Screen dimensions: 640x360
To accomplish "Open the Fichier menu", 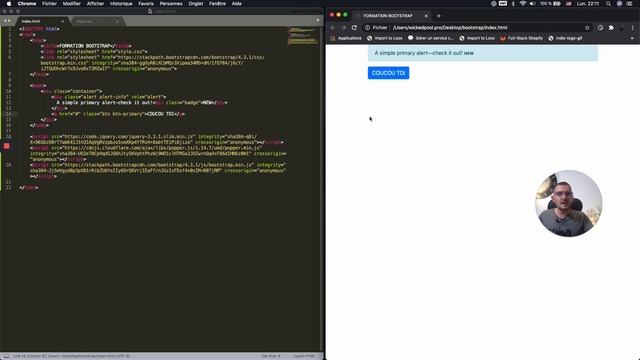I will (x=49, y=4).
